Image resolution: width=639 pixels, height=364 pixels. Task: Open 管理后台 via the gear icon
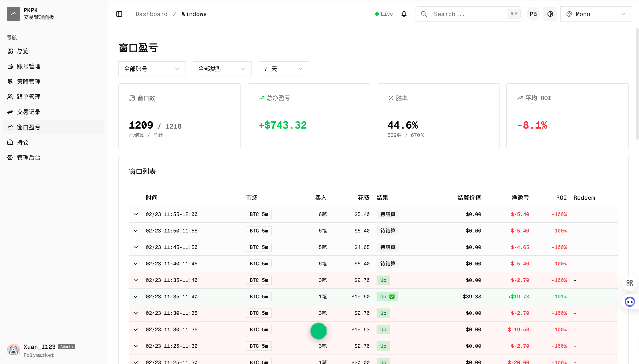(10, 158)
